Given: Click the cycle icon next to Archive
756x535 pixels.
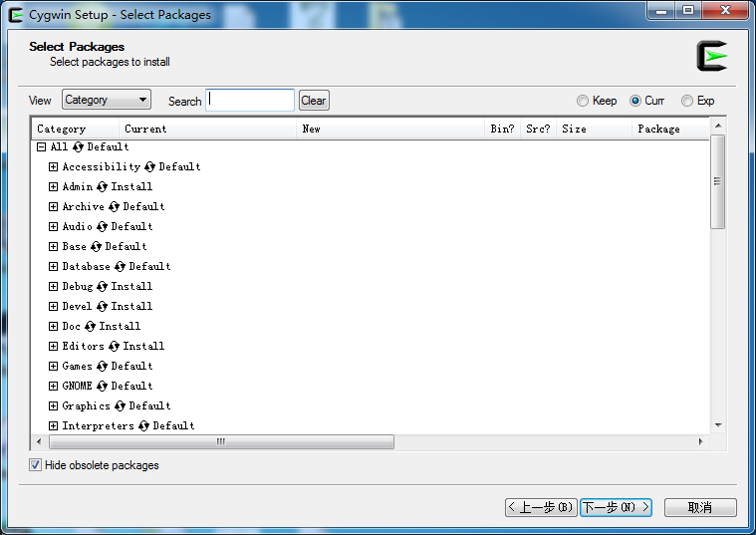Looking at the screenshot, I should pos(114,207).
